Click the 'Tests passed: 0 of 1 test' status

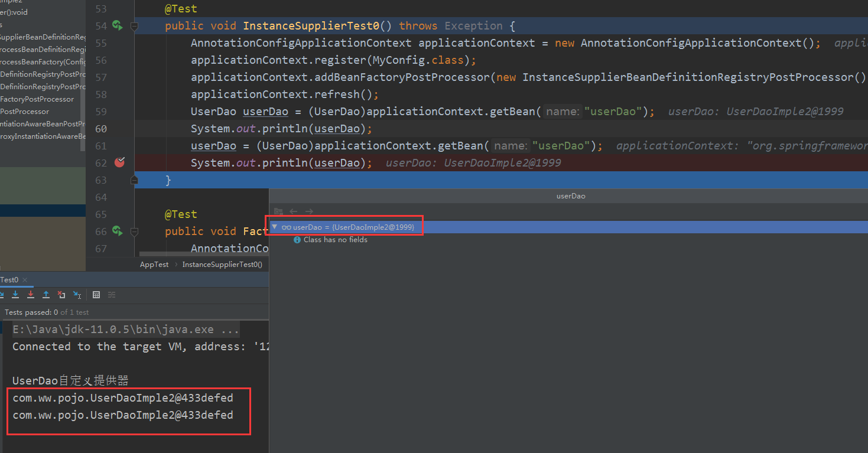[x=47, y=312]
